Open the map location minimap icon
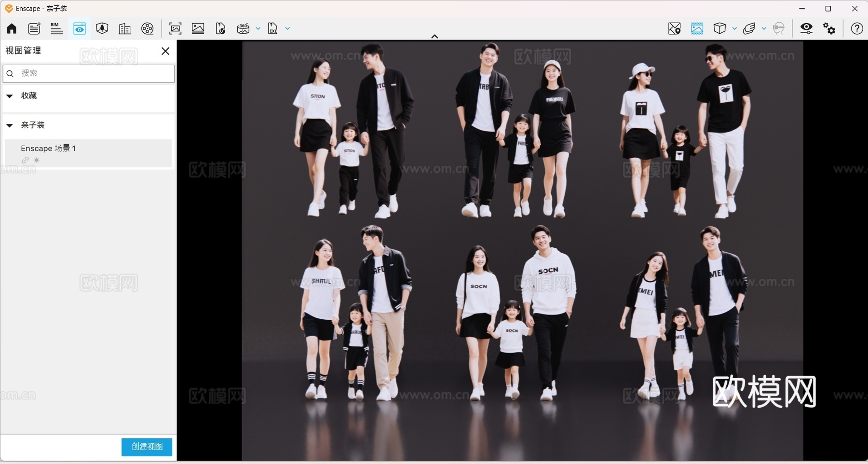 (x=675, y=28)
